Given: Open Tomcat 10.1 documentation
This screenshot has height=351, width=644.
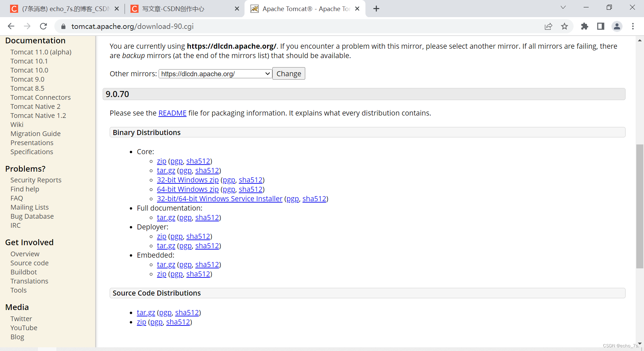Looking at the screenshot, I should pyautogui.click(x=29, y=61).
